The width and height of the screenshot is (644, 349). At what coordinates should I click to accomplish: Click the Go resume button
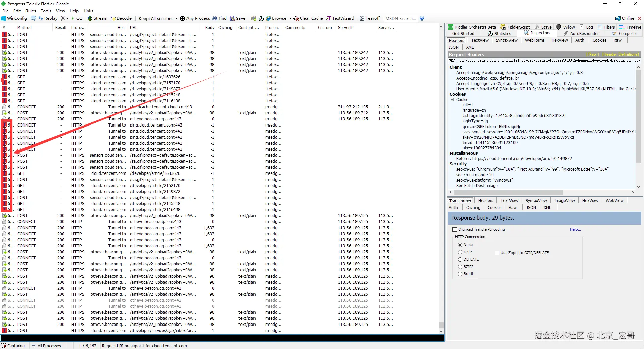77,18
